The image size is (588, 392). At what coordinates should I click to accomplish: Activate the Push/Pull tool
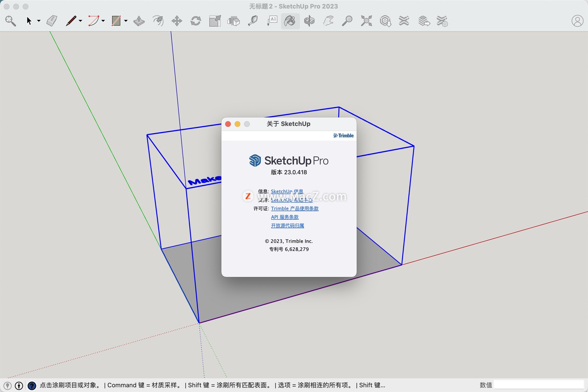point(139,21)
